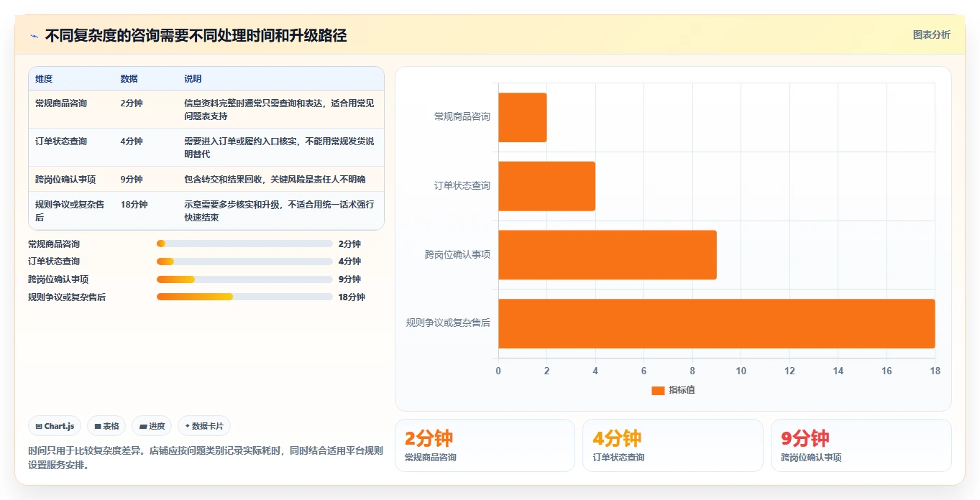Click the 图表分析 label in the header
Viewport: 980px width, 500px height.
(931, 34)
